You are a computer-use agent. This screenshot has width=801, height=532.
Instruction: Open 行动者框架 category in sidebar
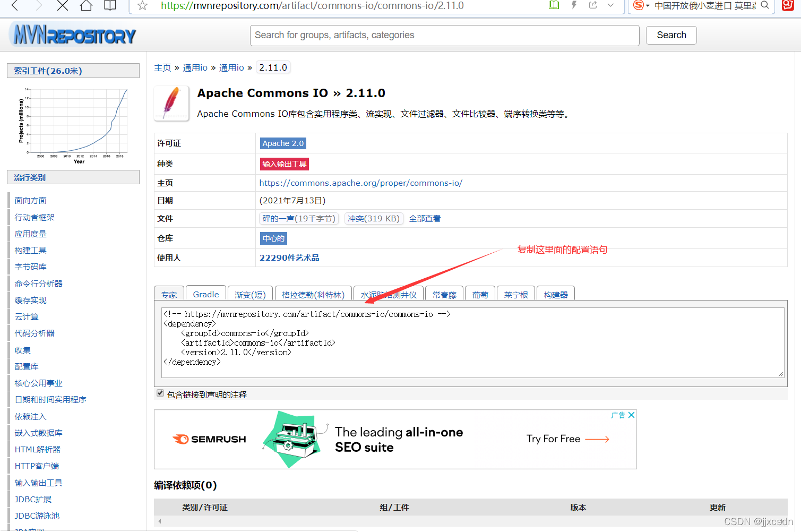coord(35,218)
